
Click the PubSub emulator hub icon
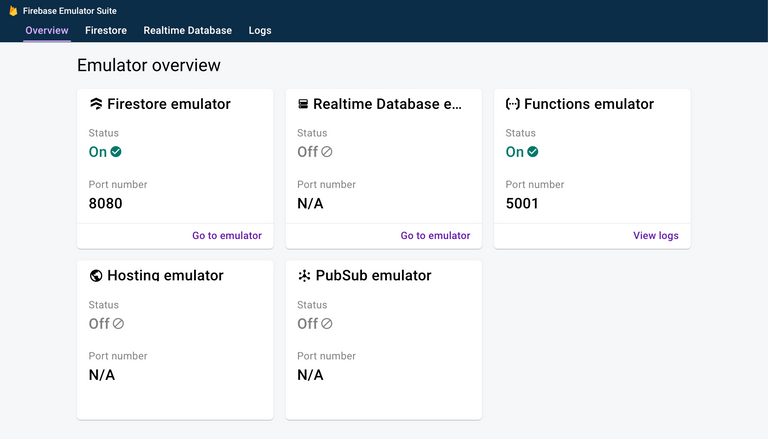pyautogui.click(x=304, y=276)
